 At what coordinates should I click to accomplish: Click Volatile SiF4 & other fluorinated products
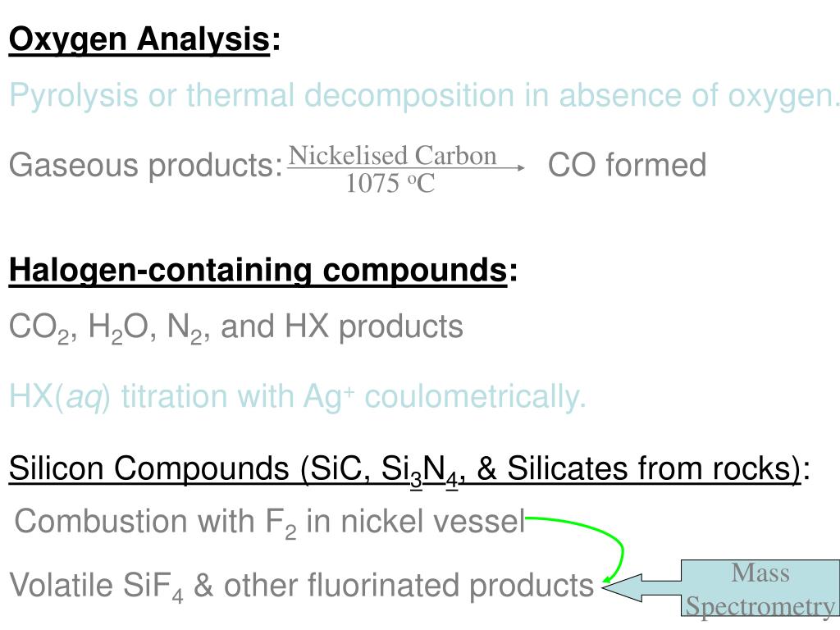(301, 587)
